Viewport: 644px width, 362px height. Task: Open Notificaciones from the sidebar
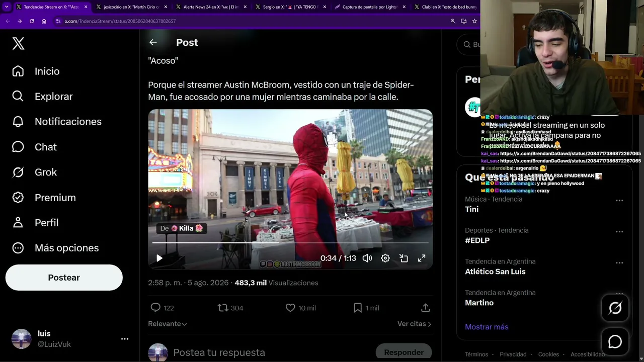pyautogui.click(x=57, y=122)
